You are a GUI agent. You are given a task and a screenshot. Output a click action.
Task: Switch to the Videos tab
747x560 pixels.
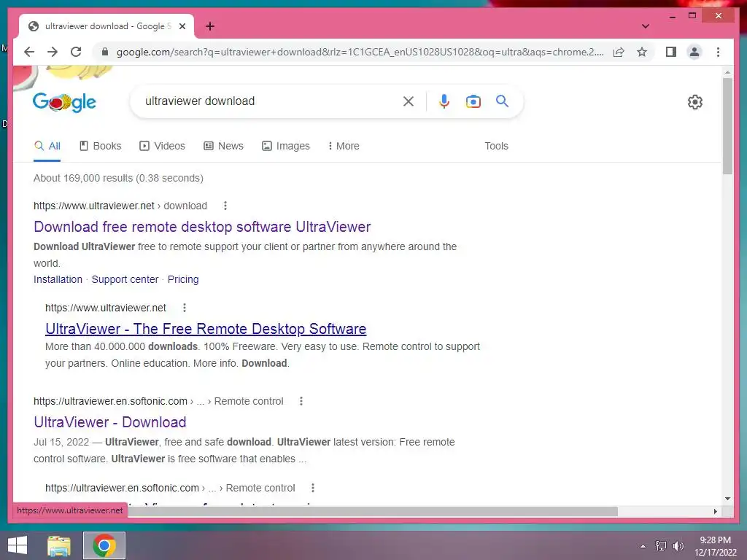[x=163, y=146]
